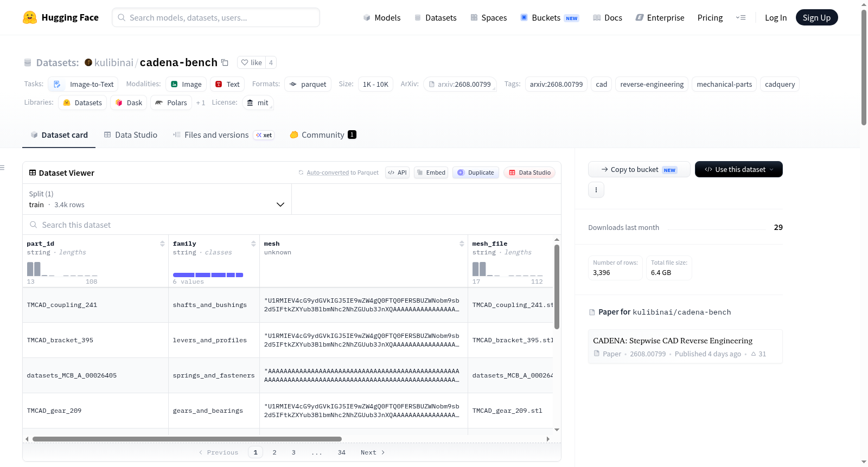Click the vertical scrollbar of the data table
This screenshot has height=467, width=868.
(557, 287)
